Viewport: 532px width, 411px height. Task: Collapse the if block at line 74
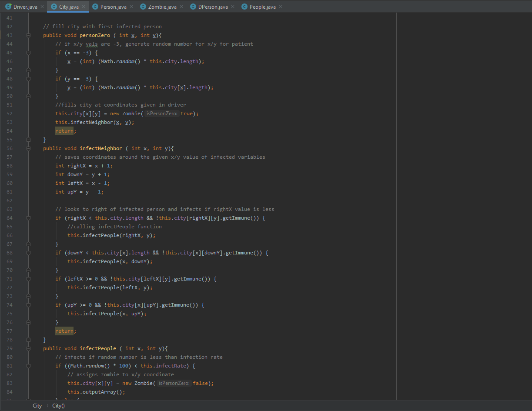(x=28, y=305)
